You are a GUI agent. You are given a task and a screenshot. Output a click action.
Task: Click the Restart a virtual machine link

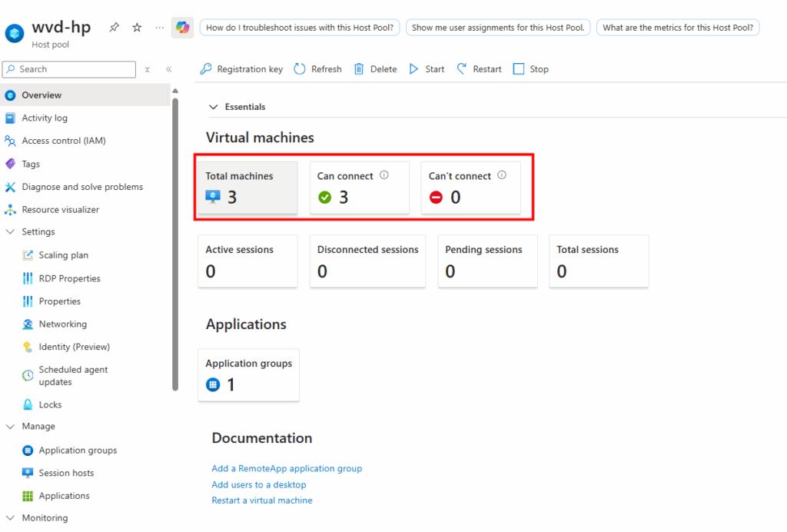[261, 500]
